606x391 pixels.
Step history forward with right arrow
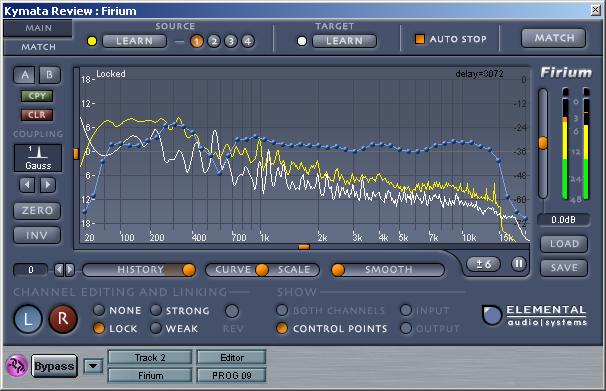pos(70,270)
